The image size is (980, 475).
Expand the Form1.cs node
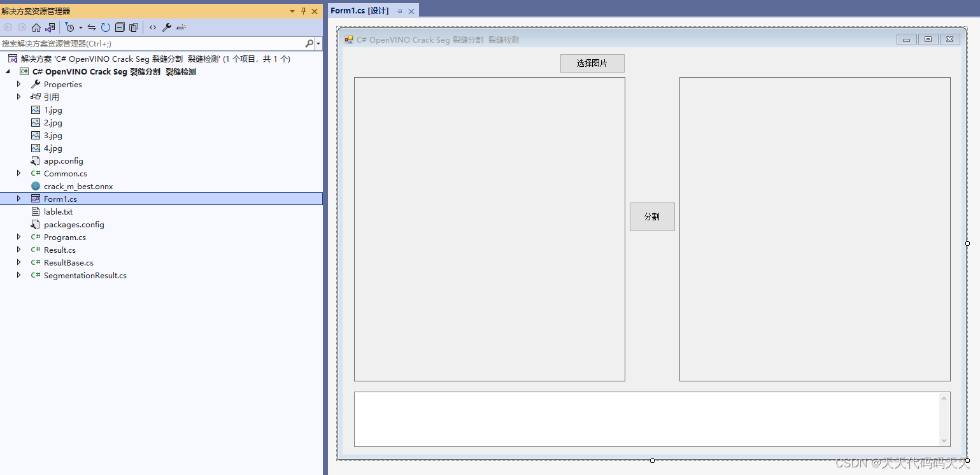(x=19, y=199)
